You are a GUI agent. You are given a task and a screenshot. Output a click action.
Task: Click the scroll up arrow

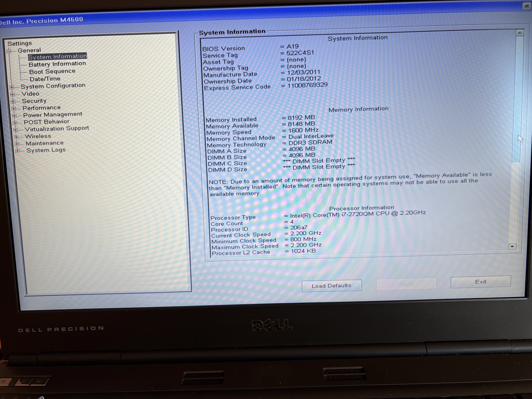tap(520, 33)
